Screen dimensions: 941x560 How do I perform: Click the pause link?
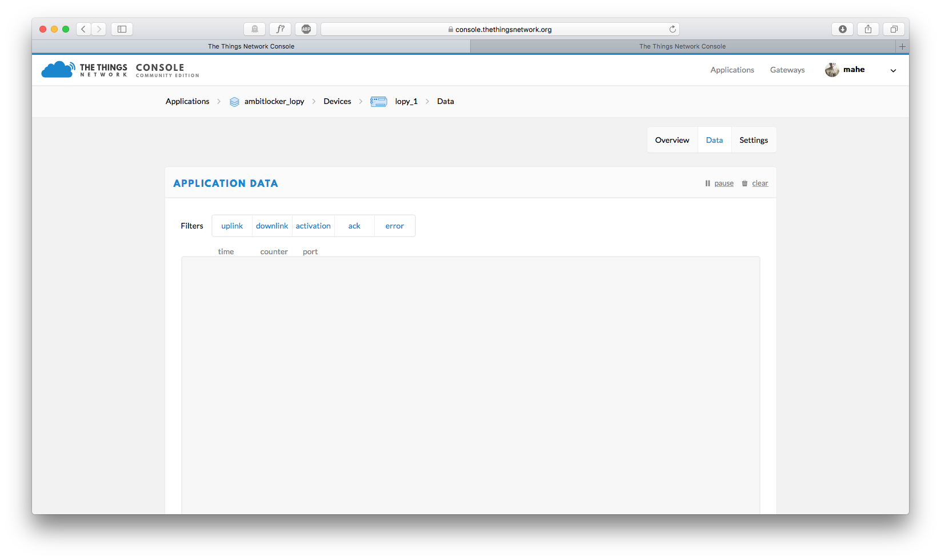[724, 183]
